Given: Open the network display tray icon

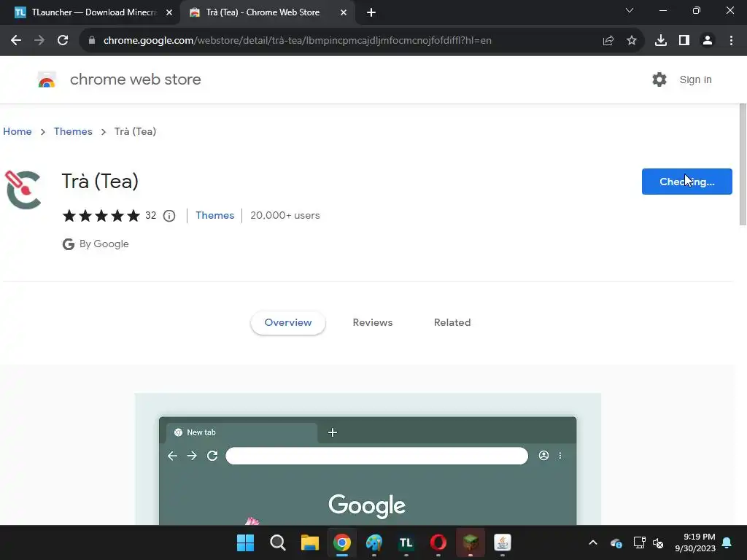Looking at the screenshot, I should click(639, 542).
